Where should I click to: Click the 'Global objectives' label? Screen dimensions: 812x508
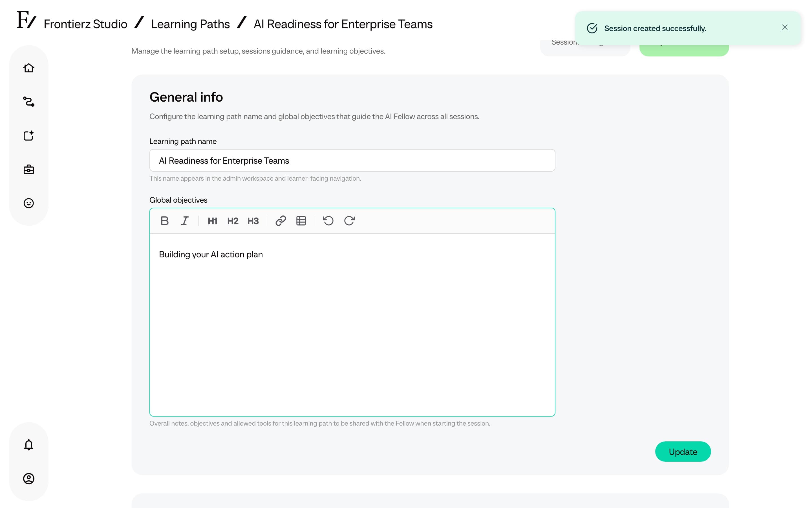pyautogui.click(x=178, y=200)
